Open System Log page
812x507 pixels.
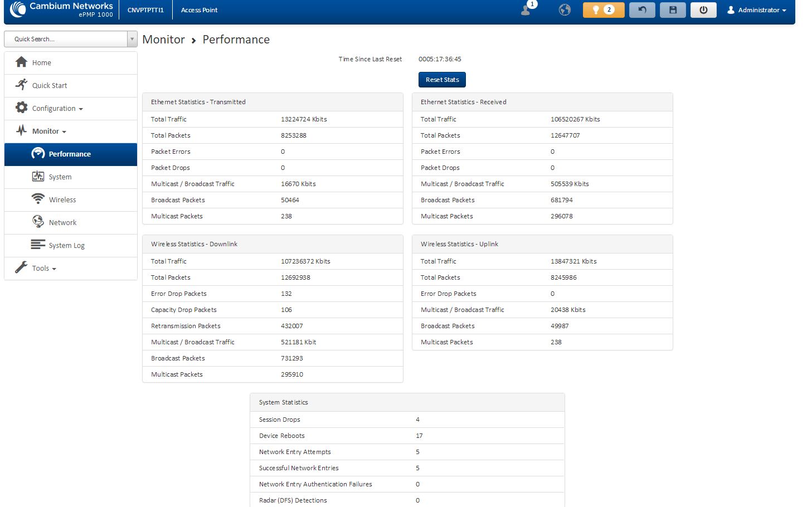[66, 246]
